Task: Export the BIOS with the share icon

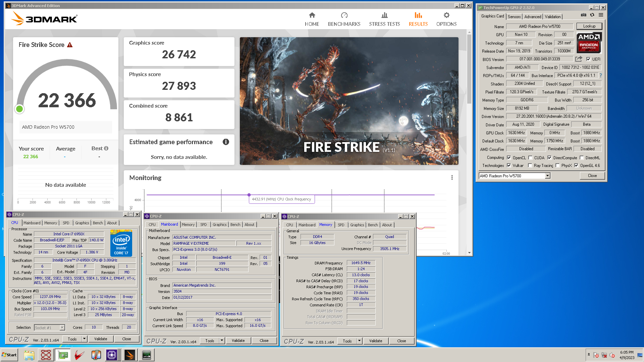Action: coord(579,59)
